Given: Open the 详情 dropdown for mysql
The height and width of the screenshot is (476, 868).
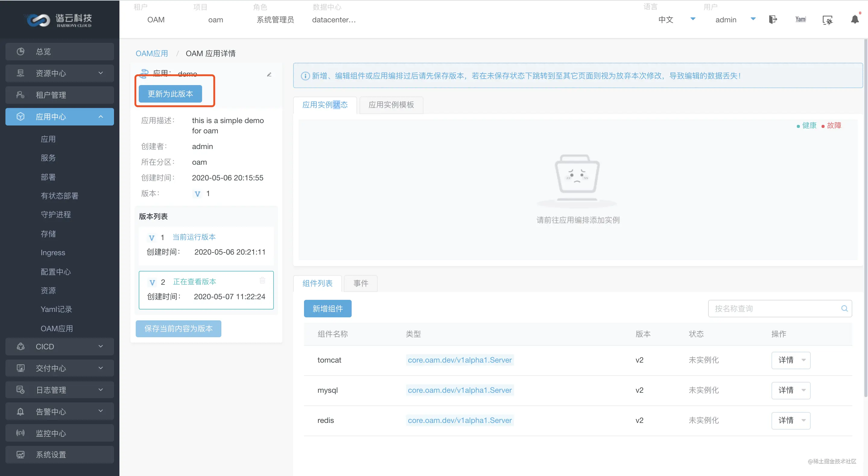Looking at the screenshot, I should coord(791,390).
